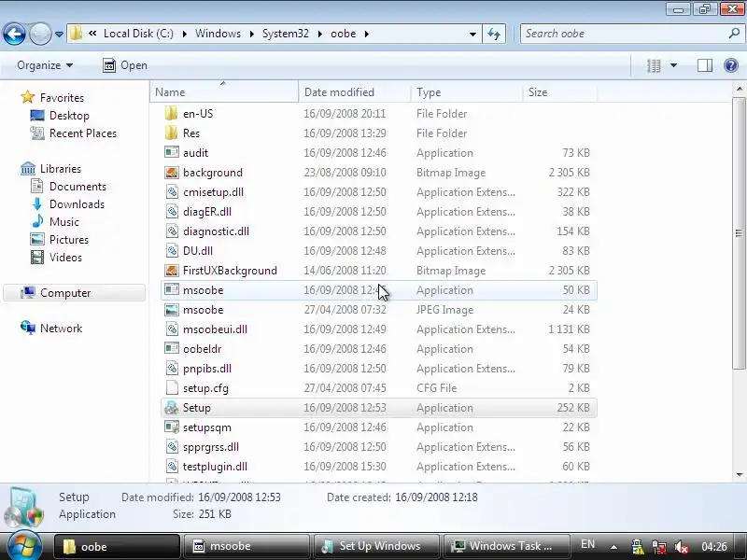The width and height of the screenshot is (747, 560).
Task: Open the Organize menu
Action: (x=45, y=65)
